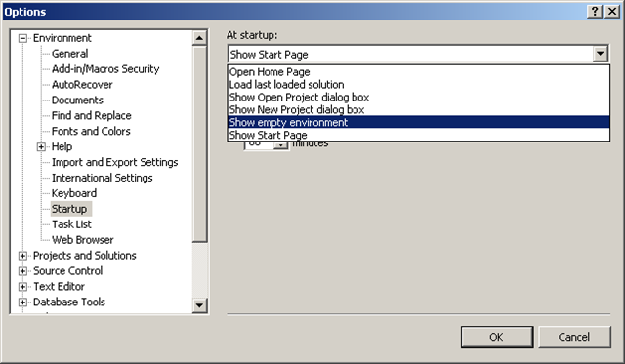
Task: Expand the Source Control node
Action: coord(23,271)
